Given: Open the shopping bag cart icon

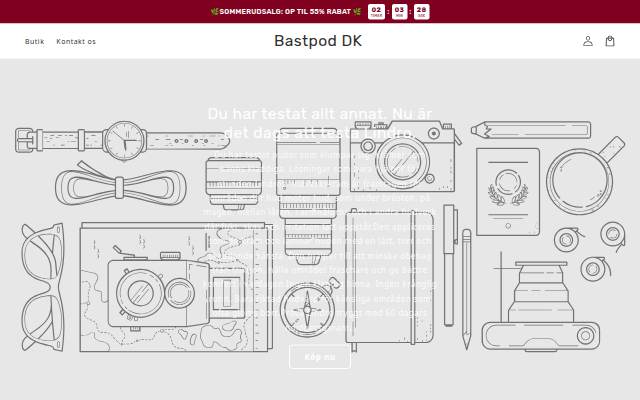Looking at the screenshot, I should tap(610, 41).
